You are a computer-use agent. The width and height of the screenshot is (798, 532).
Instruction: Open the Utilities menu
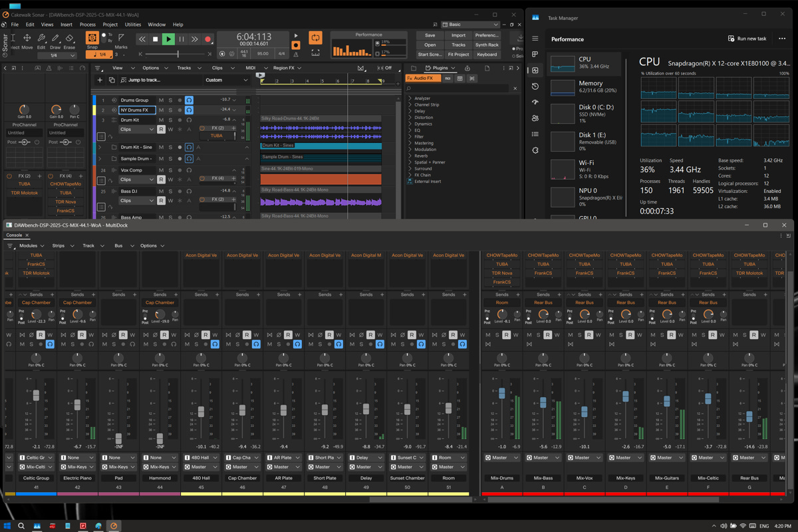(x=133, y=25)
